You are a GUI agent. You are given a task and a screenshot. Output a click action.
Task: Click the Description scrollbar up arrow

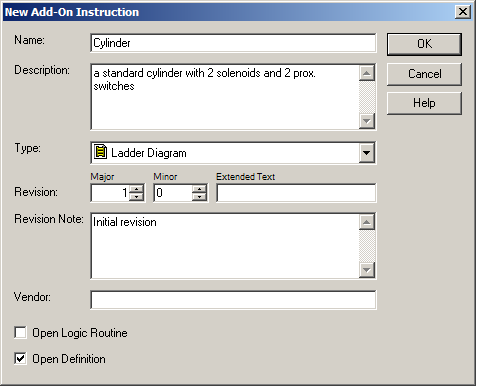point(367,73)
